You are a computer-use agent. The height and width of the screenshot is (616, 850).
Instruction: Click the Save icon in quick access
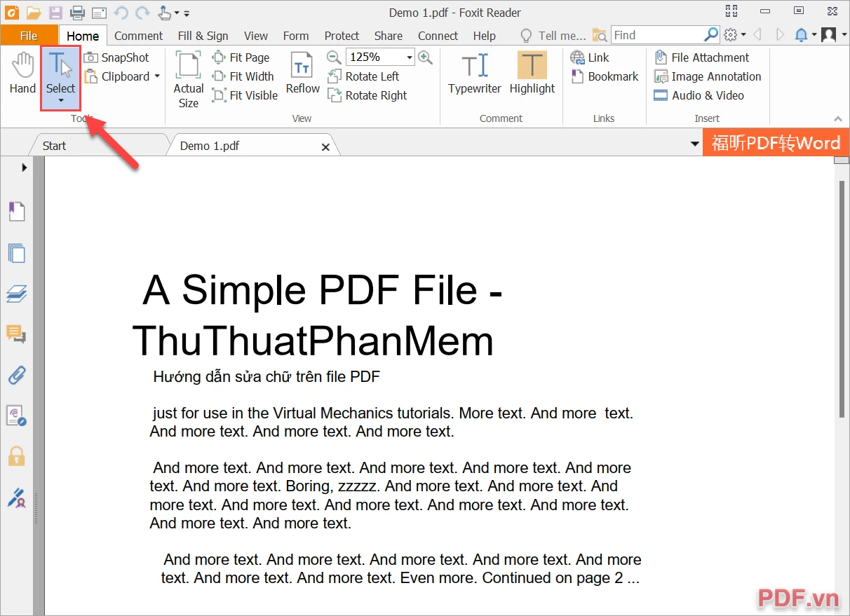click(55, 13)
